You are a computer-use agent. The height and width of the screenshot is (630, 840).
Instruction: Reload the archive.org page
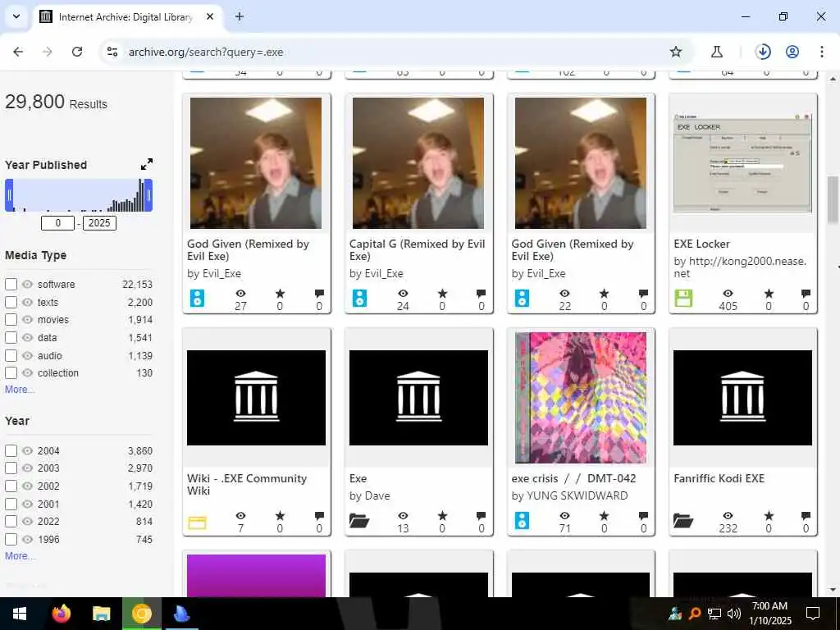77,52
